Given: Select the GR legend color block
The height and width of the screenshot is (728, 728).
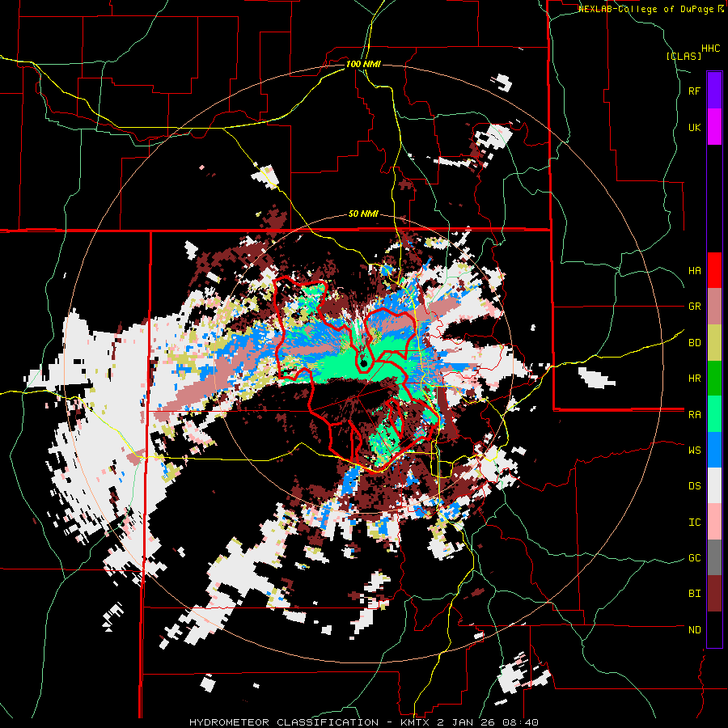Looking at the screenshot, I should click(x=714, y=307).
